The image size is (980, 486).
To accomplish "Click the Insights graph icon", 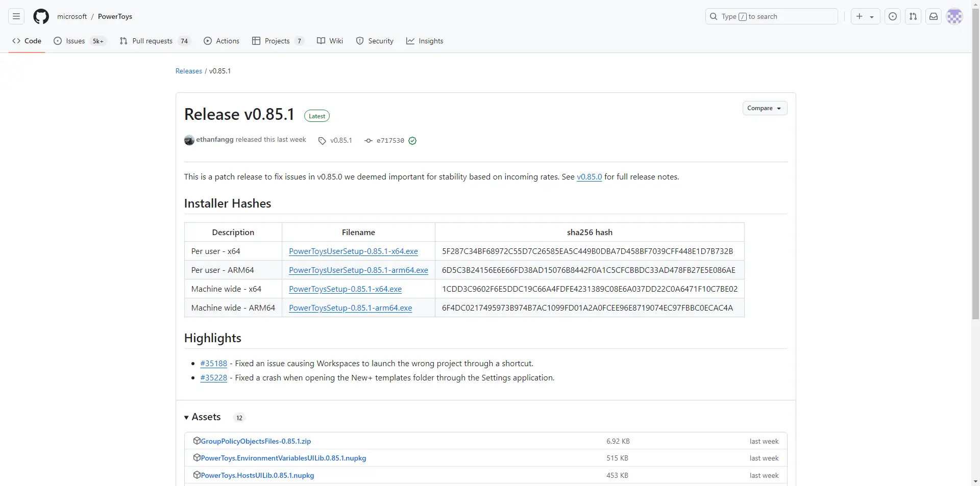I will (410, 41).
